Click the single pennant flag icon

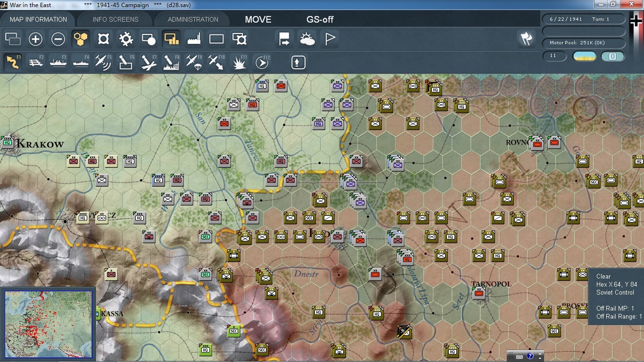(330, 39)
